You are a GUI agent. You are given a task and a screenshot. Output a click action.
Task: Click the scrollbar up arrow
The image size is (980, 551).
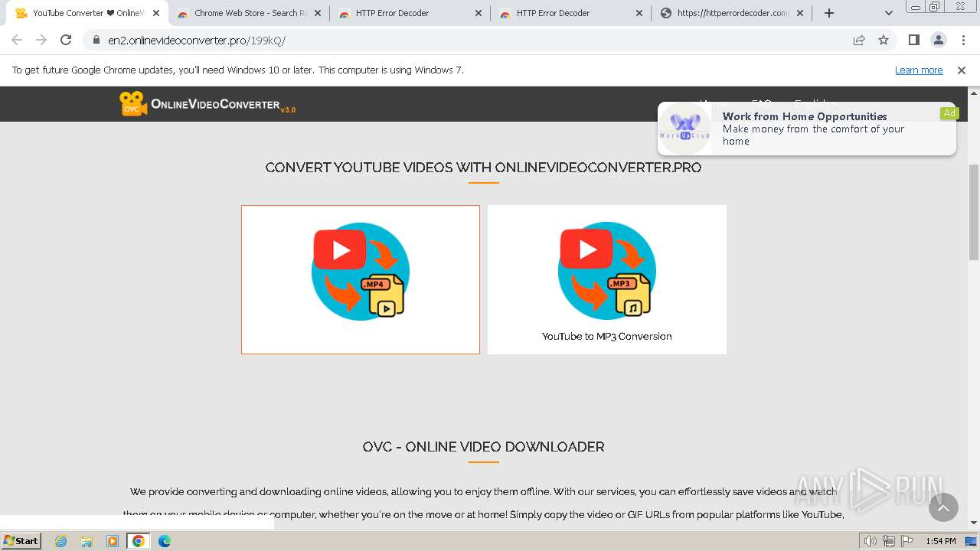click(x=974, y=92)
